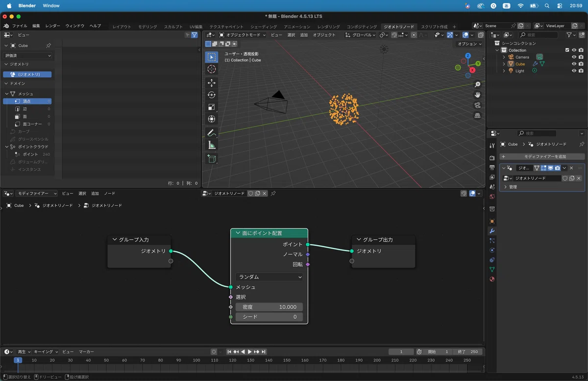This screenshot has height=381, width=588.
Task: Toggle Collection exclude checkbox in outliner
Action: [567, 50]
